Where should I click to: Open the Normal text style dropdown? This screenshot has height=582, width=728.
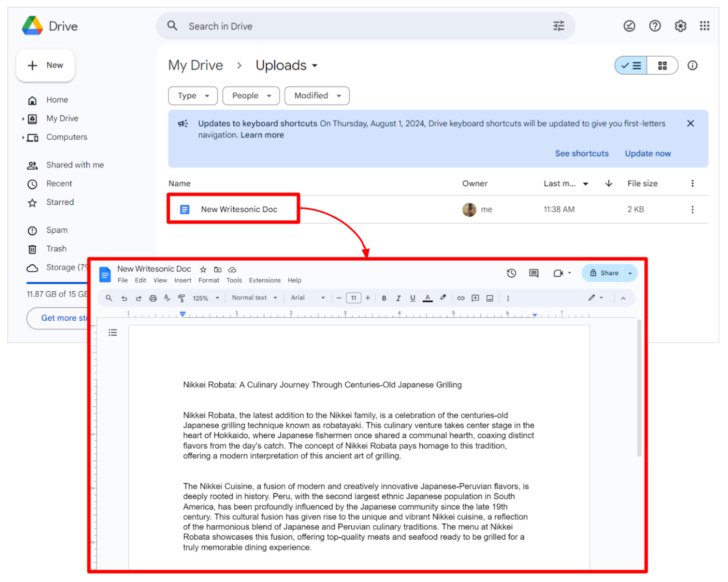(x=255, y=298)
